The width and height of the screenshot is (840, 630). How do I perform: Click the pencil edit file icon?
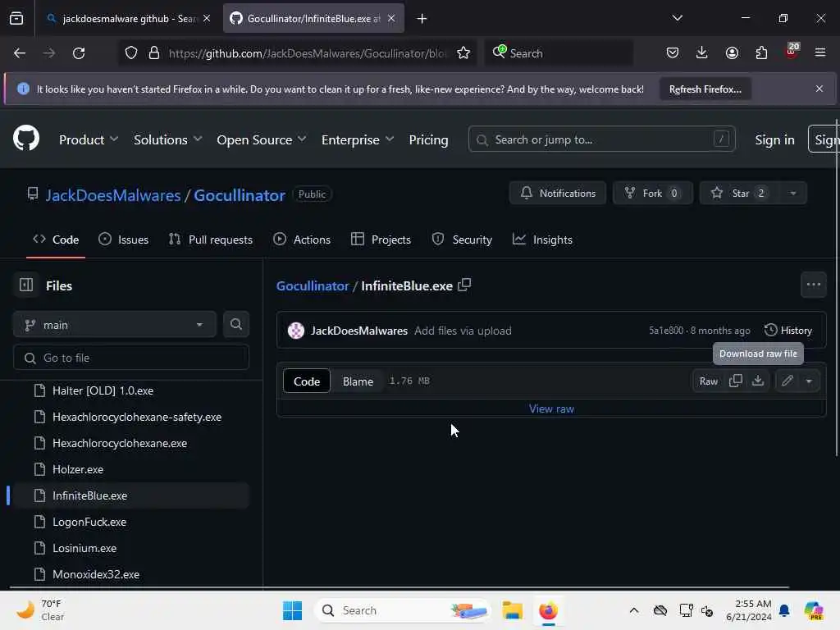coord(787,381)
